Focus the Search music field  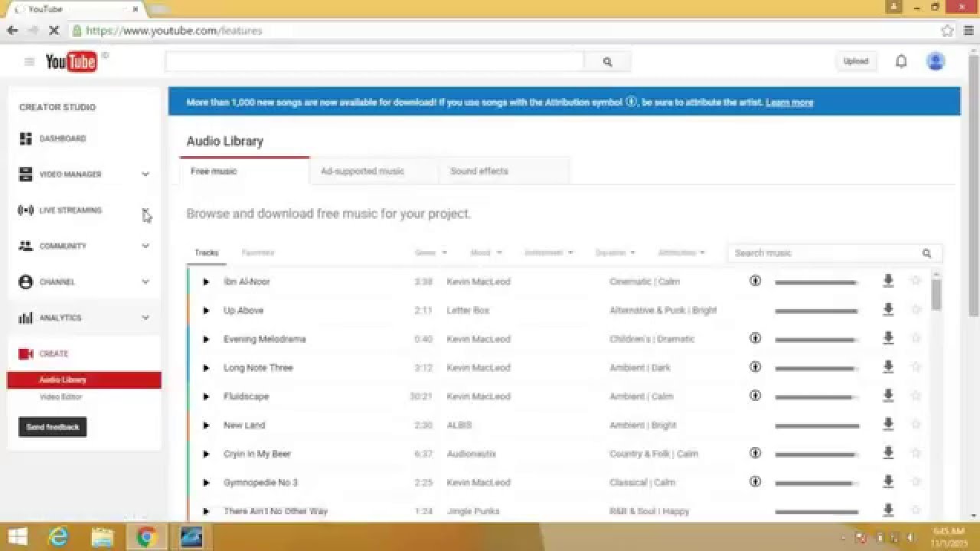[835, 253]
